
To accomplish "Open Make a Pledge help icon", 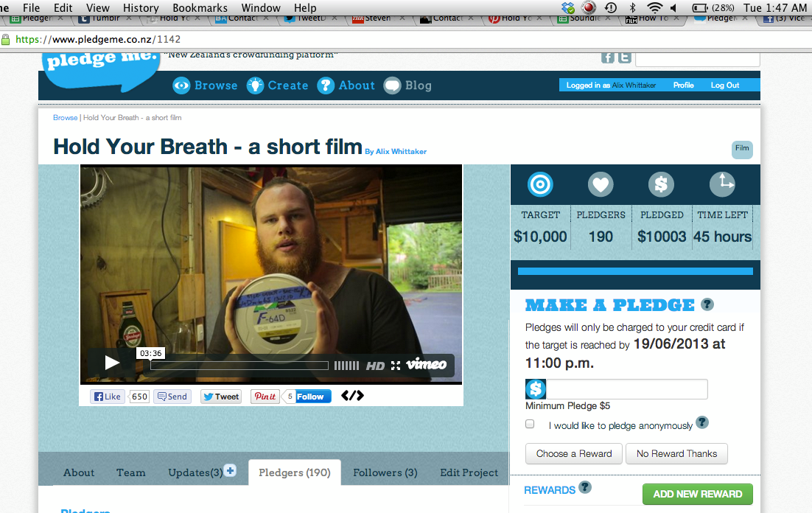I will (x=707, y=304).
